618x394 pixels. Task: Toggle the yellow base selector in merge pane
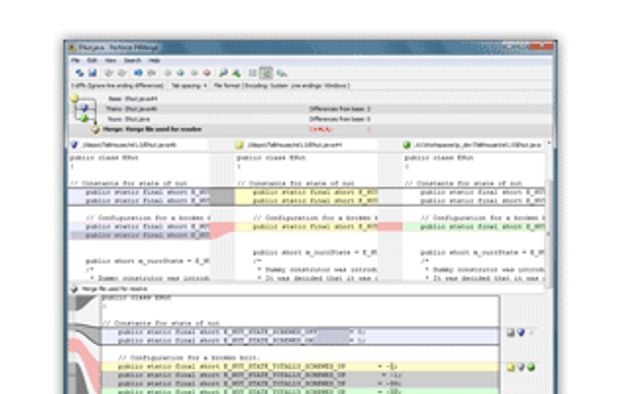(x=511, y=368)
